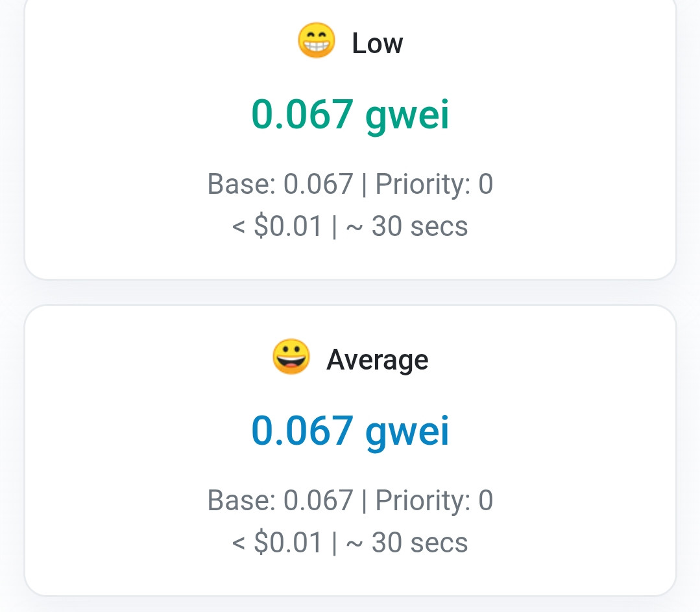Click Base: 0.067 in the Average card
This screenshot has width=700, height=612.
click(280, 500)
